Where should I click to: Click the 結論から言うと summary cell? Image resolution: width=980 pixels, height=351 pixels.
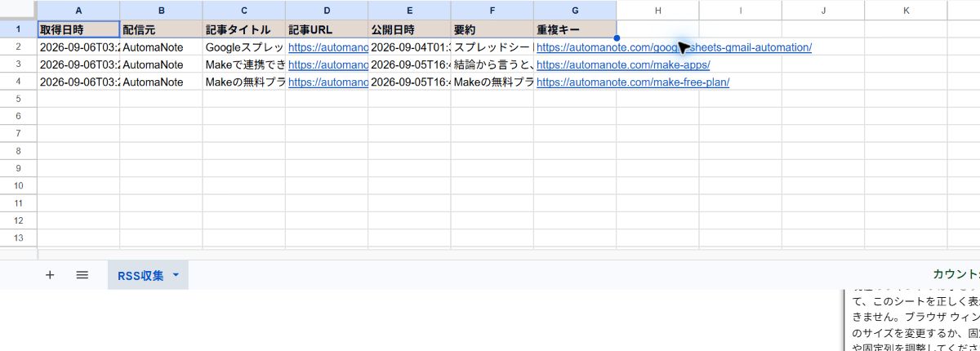(x=492, y=64)
